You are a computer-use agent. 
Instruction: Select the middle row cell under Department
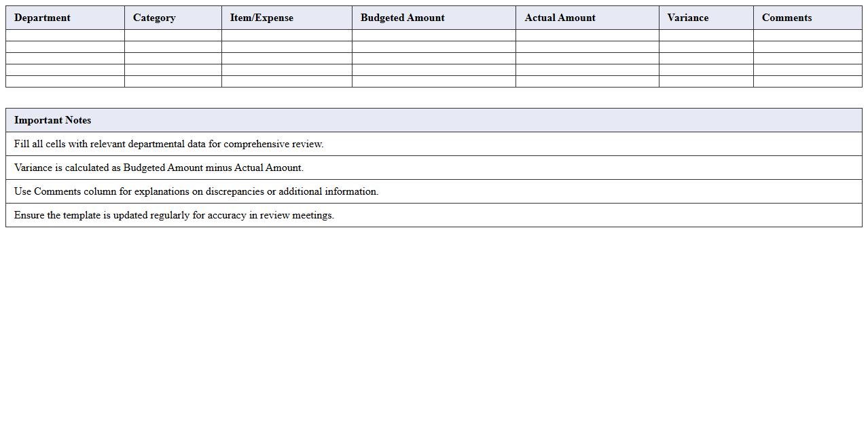(x=65, y=58)
